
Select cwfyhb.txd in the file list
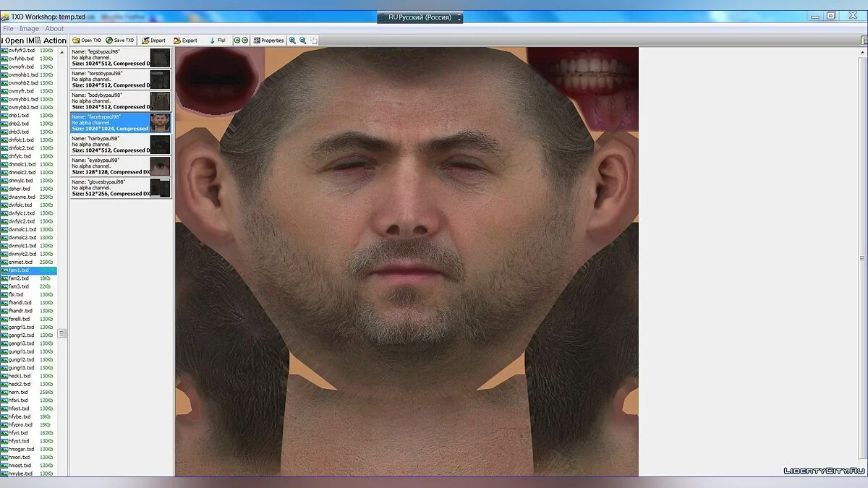(x=29, y=59)
